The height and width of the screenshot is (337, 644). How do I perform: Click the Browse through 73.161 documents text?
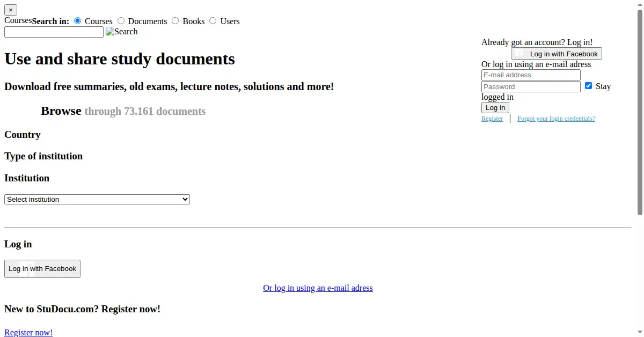[123, 111]
